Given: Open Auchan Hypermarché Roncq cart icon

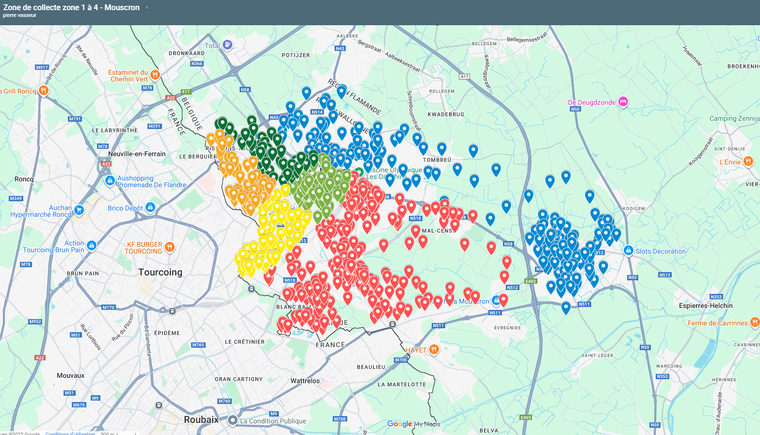Looking at the screenshot, I should [79, 210].
